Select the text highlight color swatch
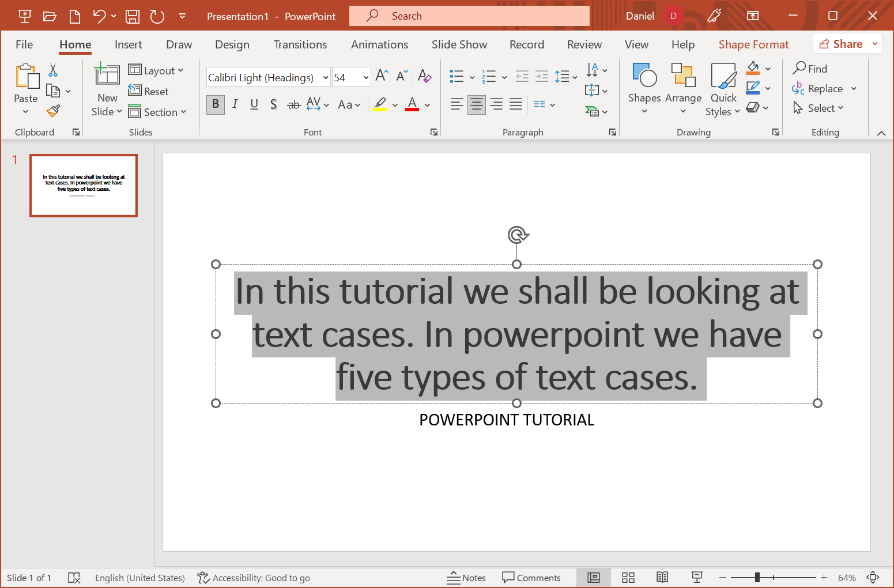This screenshot has height=588, width=894. pos(380,104)
